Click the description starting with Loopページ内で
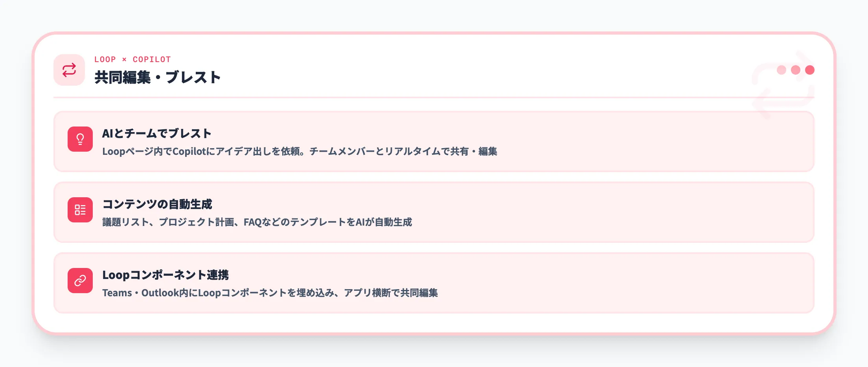Screen dimensions: 868x367 pyautogui.click(x=300, y=151)
